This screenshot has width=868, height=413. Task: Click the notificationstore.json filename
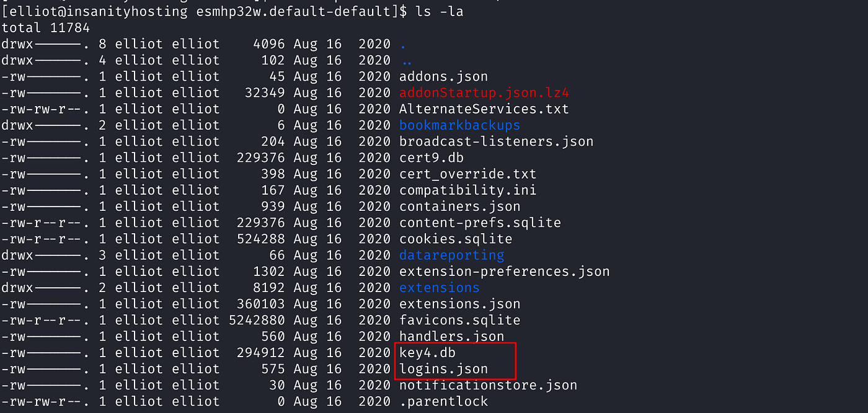click(x=488, y=385)
